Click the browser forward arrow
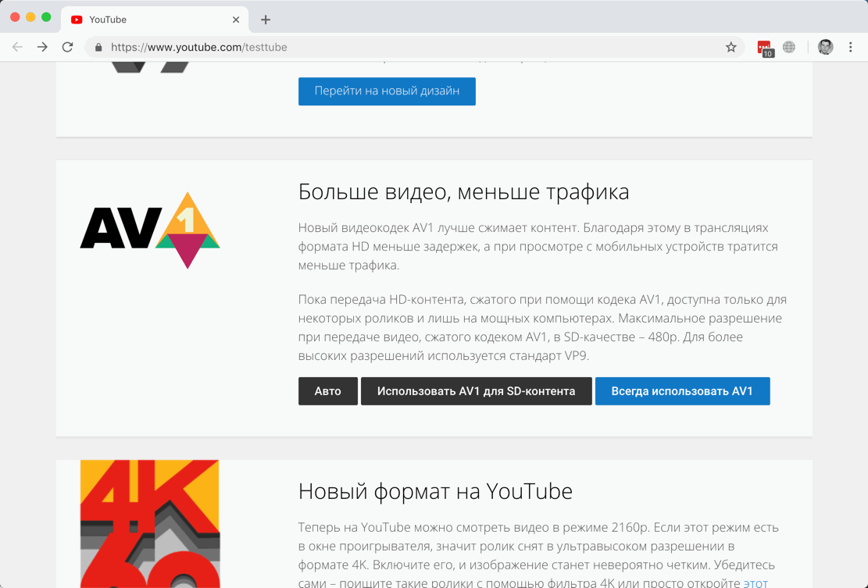The image size is (868, 588). (x=42, y=47)
